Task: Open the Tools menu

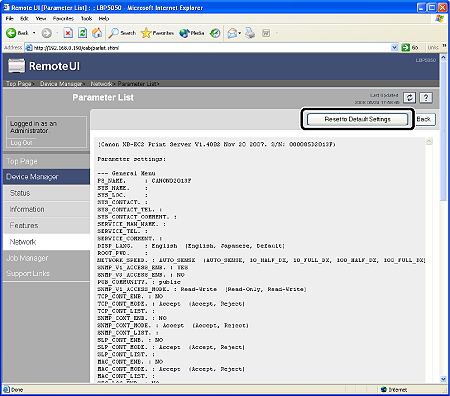Action: tap(86, 18)
